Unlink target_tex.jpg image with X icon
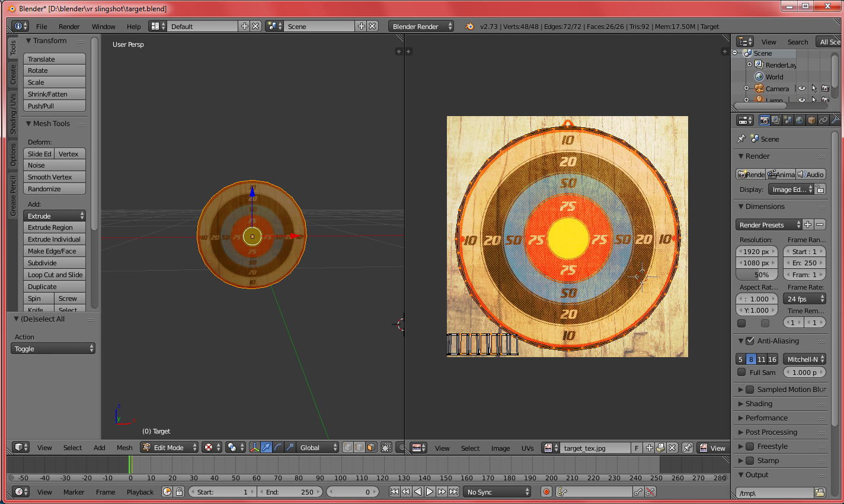The height and width of the screenshot is (504, 844). 672,448
